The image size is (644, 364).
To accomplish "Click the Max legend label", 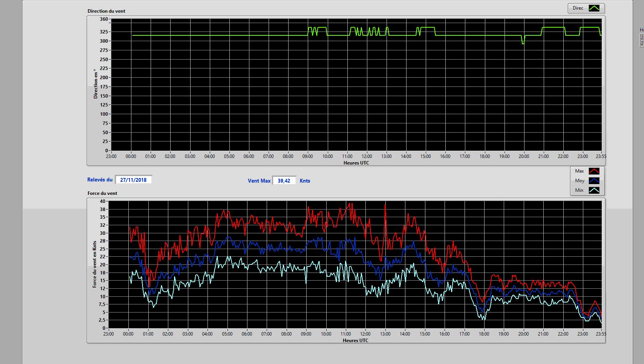I will pos(579,171).
